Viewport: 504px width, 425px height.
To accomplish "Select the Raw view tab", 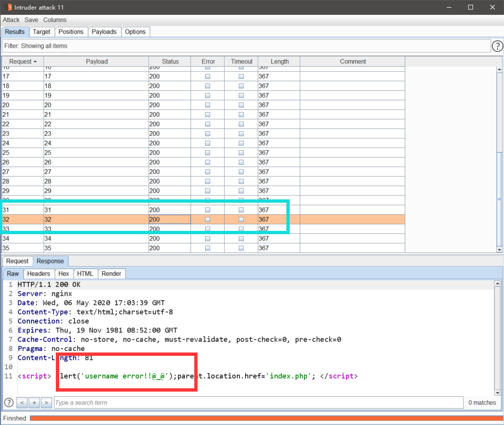I will pos(13,274).
